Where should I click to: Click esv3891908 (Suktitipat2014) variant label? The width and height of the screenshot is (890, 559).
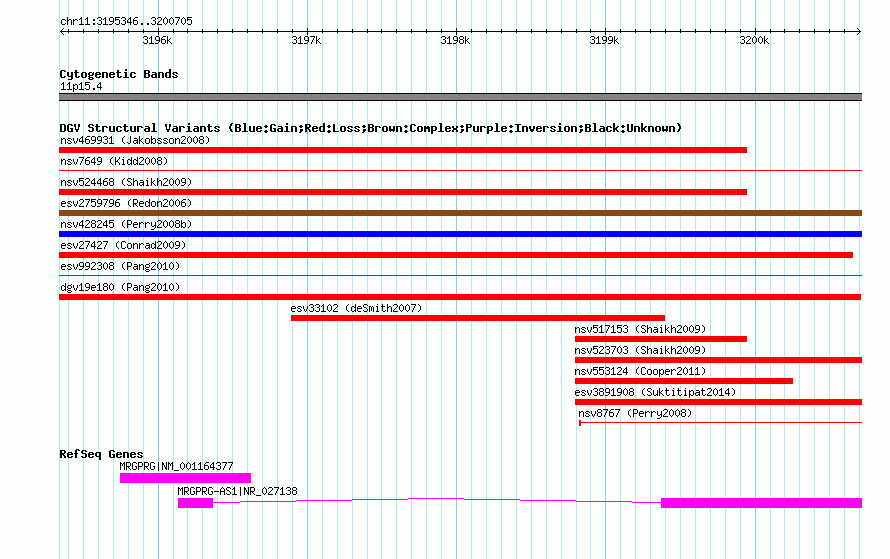(x=655, y=392)
